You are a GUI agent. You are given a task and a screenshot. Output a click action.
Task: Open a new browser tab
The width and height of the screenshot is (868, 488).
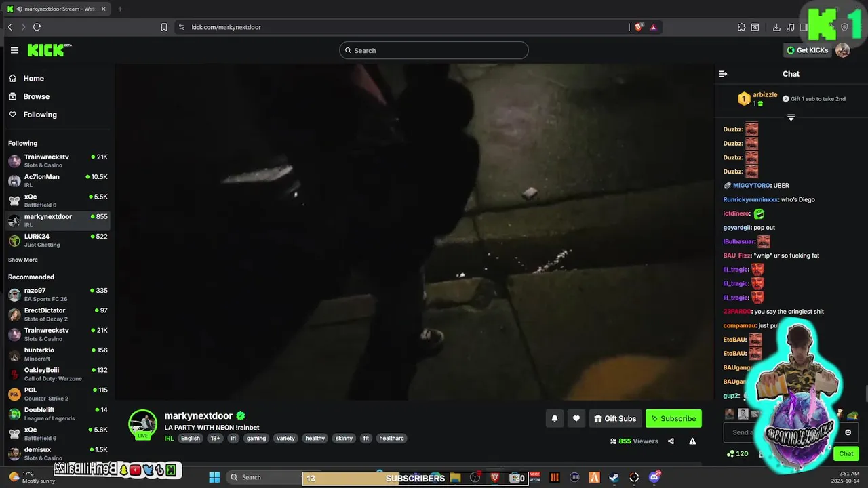pos(120,9)
